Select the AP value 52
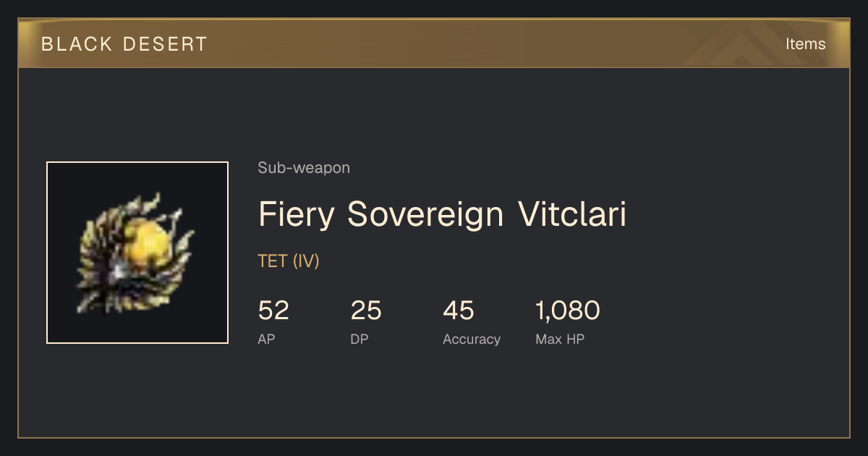Viewport: 868px width, 456px height. [x=273, y=311]
